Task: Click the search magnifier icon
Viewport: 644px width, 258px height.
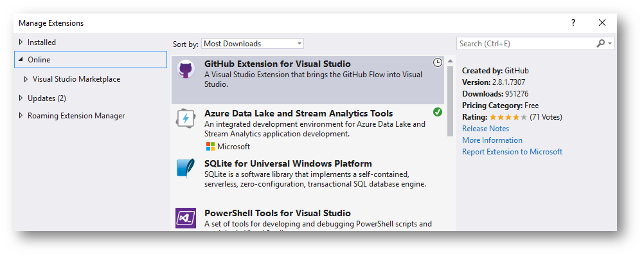Action: click(x=600, y=44)
